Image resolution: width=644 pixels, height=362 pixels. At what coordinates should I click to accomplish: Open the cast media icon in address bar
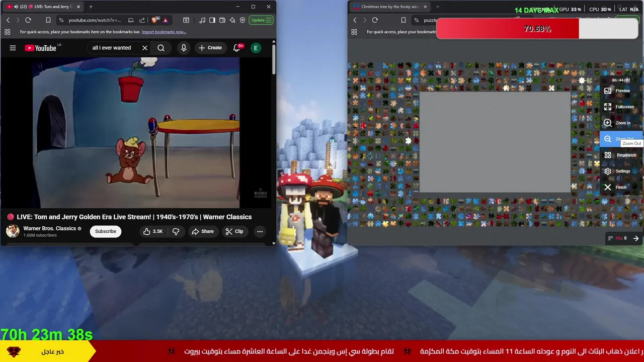(x=131, y=20)
